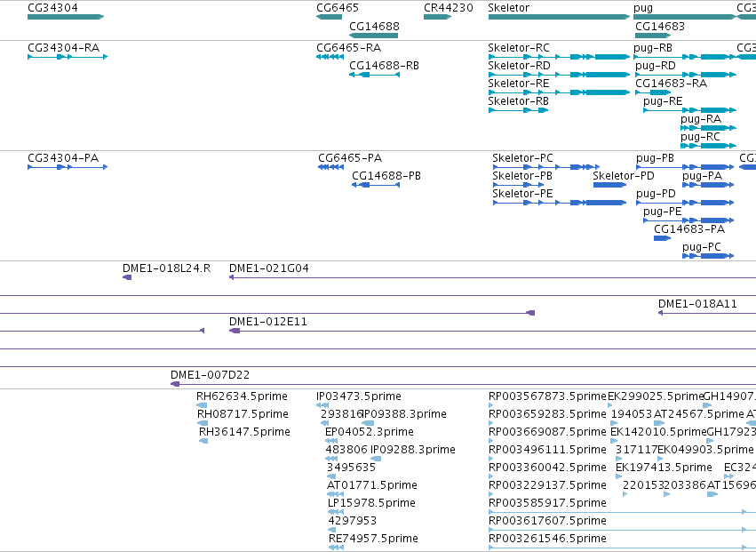The image size is (756, 552).
Task: Select the CR44230 gene arrow
Action: click(437, 17)
